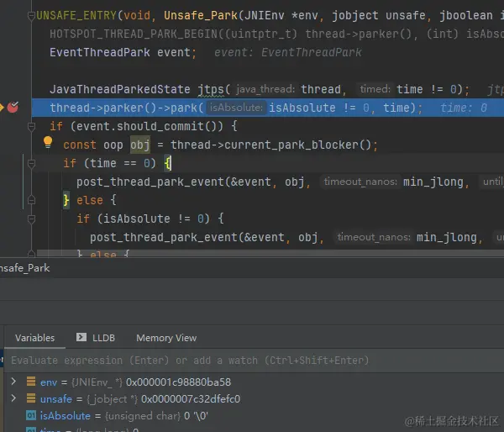The height and width of the screenshot is (432, 504).
Task: Click the Unsafe_Park breadcrumb label
Action: tap(24, 268)
